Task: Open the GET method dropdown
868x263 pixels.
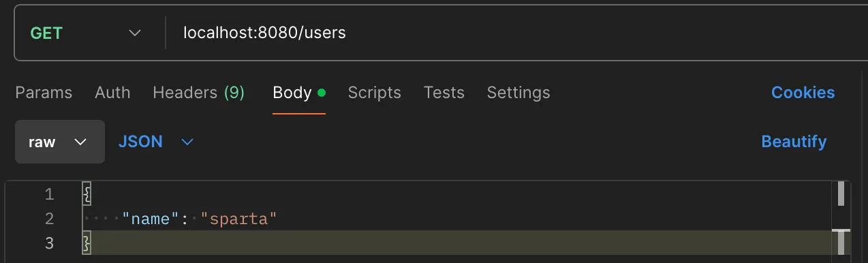Action: [x=85, y=33]
